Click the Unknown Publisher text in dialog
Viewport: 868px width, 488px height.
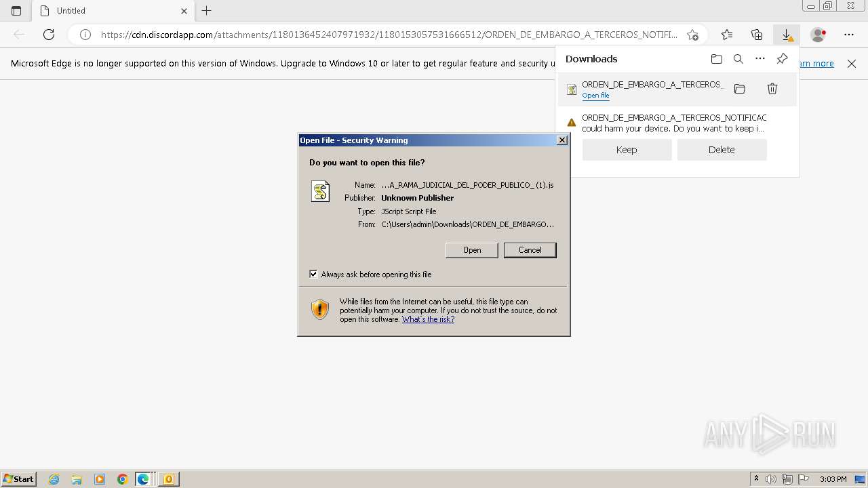point(417,198)
